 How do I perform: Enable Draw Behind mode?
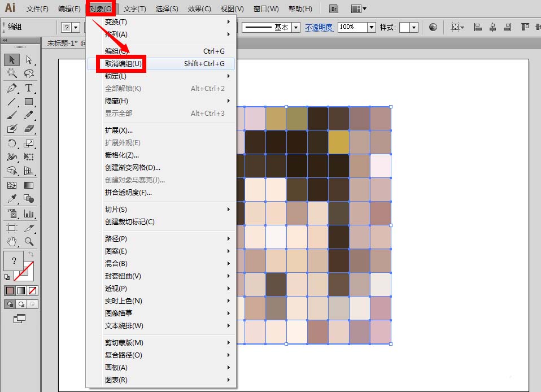click(21, 304)
